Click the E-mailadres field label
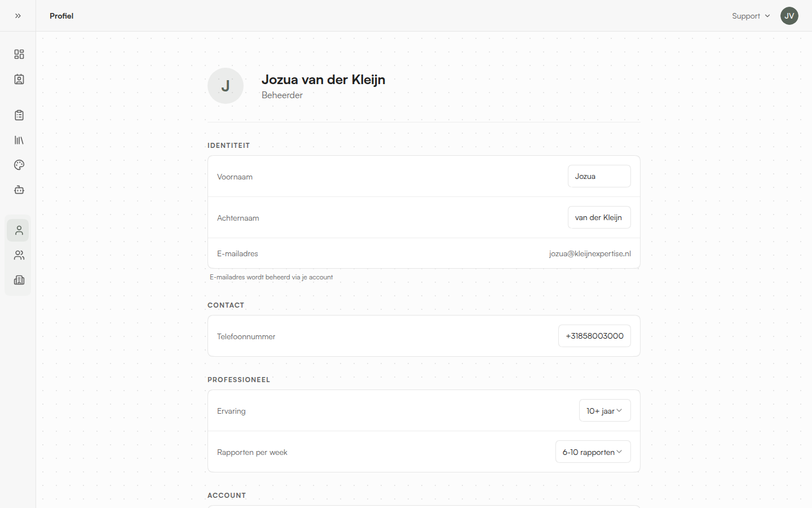The width and height of the screenshot is (812, 508). 237,253
